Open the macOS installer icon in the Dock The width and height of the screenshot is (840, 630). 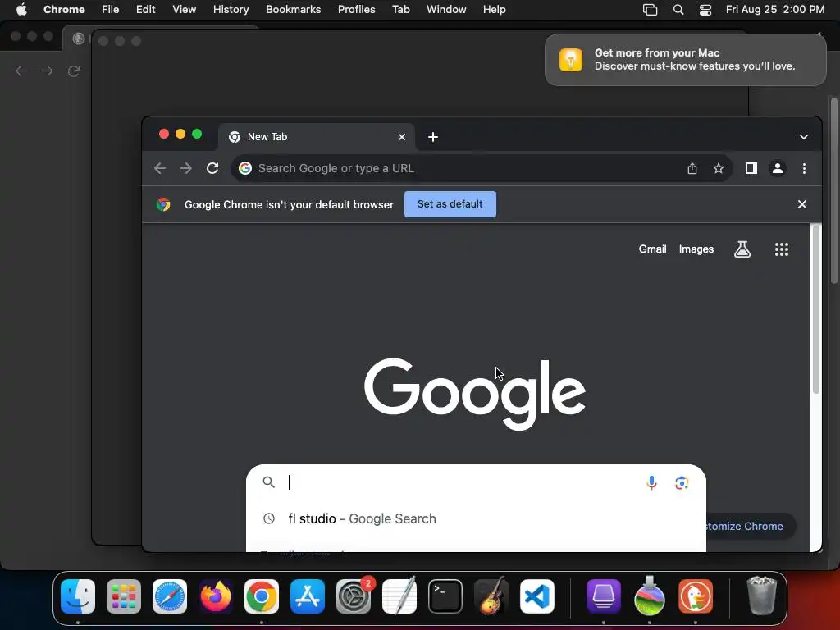(650, 596)
